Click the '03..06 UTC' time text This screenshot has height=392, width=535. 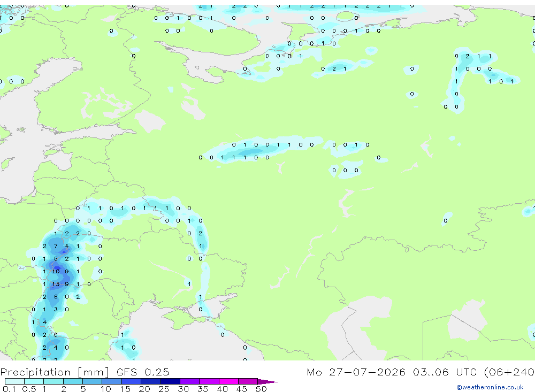[x=445, y=372]
